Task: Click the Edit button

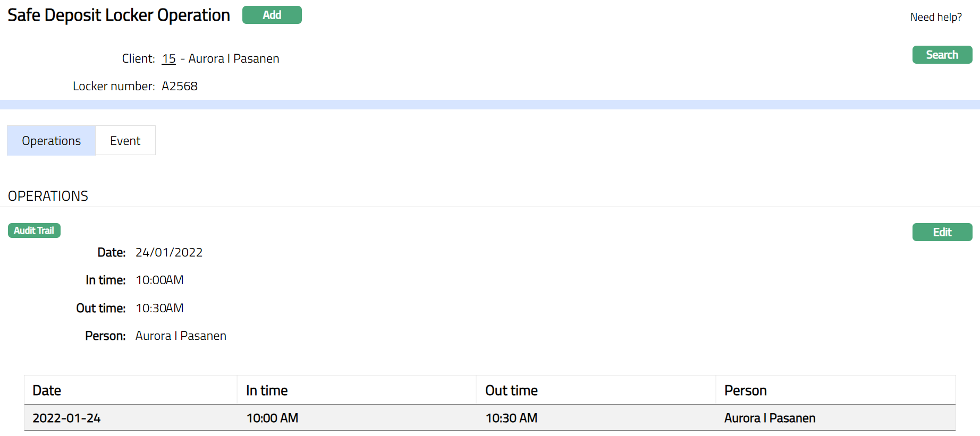Action: click(942, 232)
